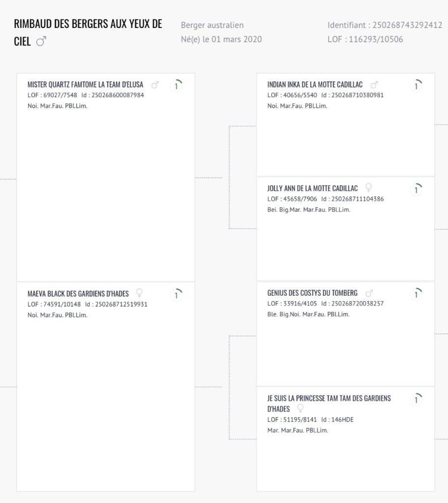Open INDIAN INKA DE LA MOTTE CADILLAC
The width and height of the screenshot is (448, 503).
click(315, 84)
